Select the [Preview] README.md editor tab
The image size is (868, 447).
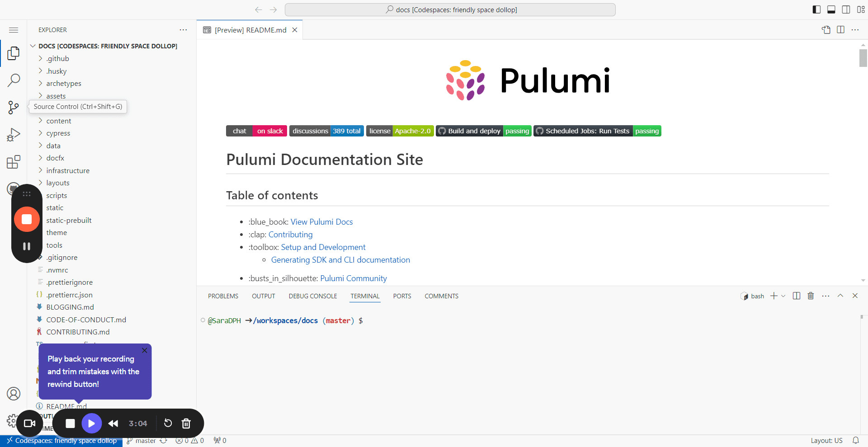250,30
